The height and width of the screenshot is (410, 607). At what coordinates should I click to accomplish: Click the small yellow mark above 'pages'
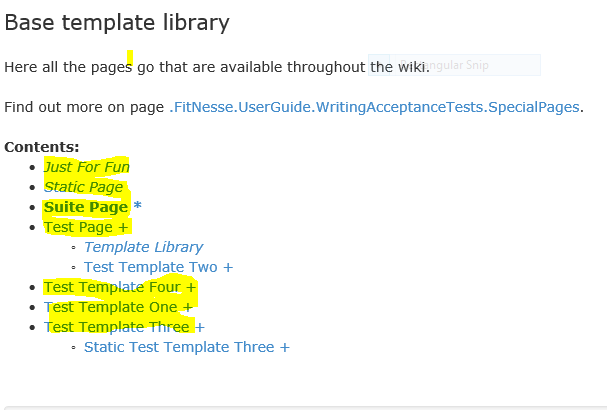pos(130,55)
